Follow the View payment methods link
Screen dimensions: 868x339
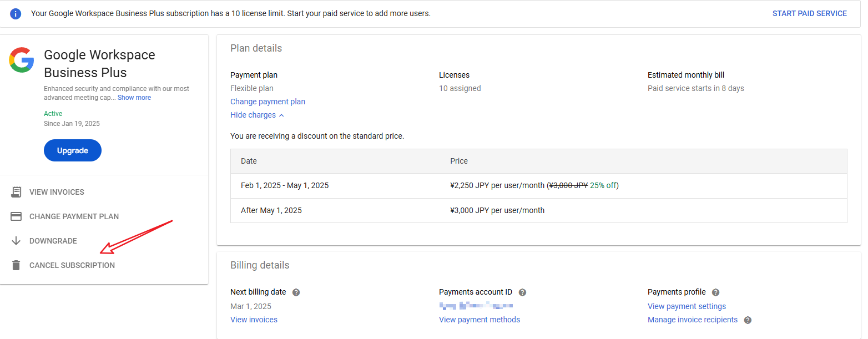[x=479, y=320]
